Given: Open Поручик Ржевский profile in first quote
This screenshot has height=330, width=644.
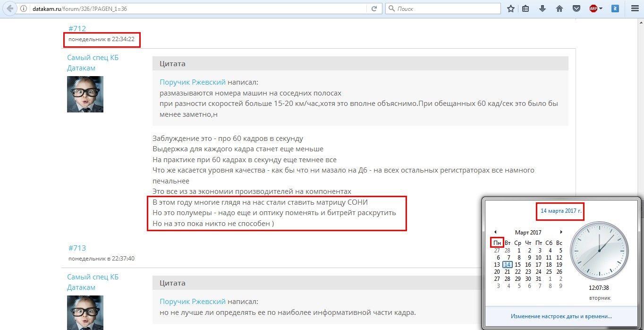Looking at the screenshot, I should (193, 82).
